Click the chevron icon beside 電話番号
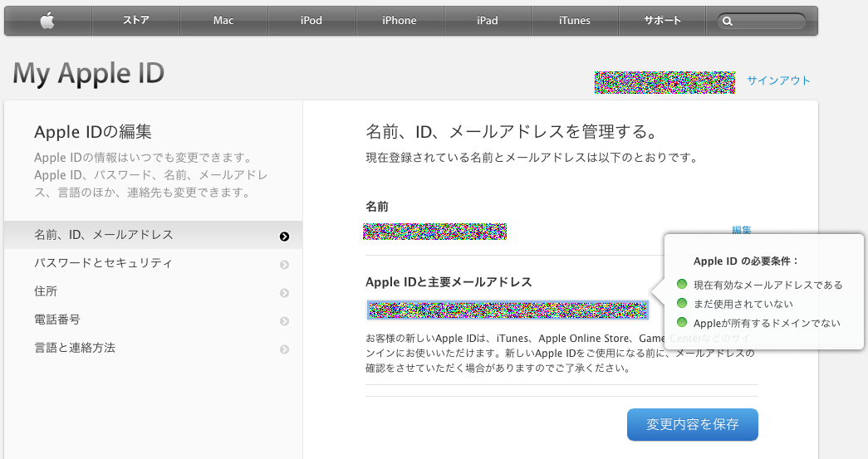 [285, 321]
